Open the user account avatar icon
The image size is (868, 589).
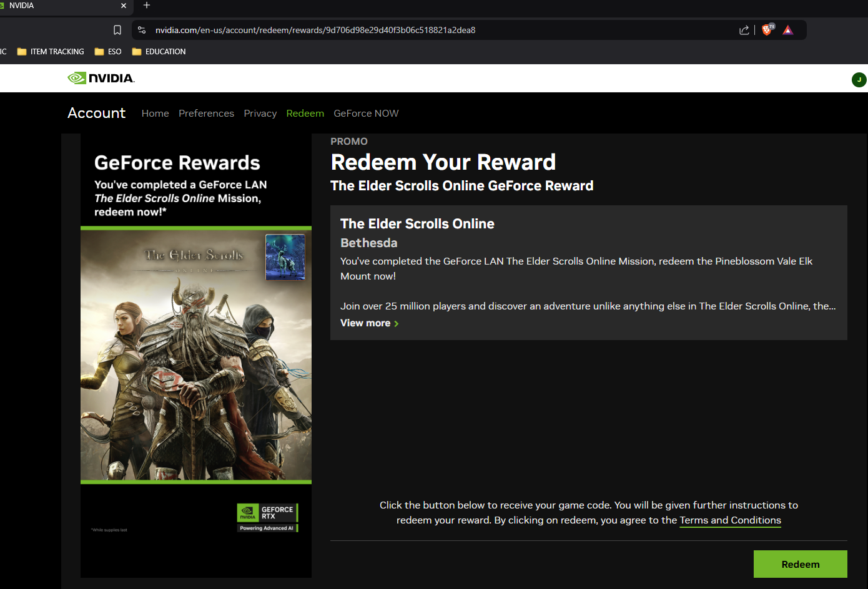coord(859,80)
